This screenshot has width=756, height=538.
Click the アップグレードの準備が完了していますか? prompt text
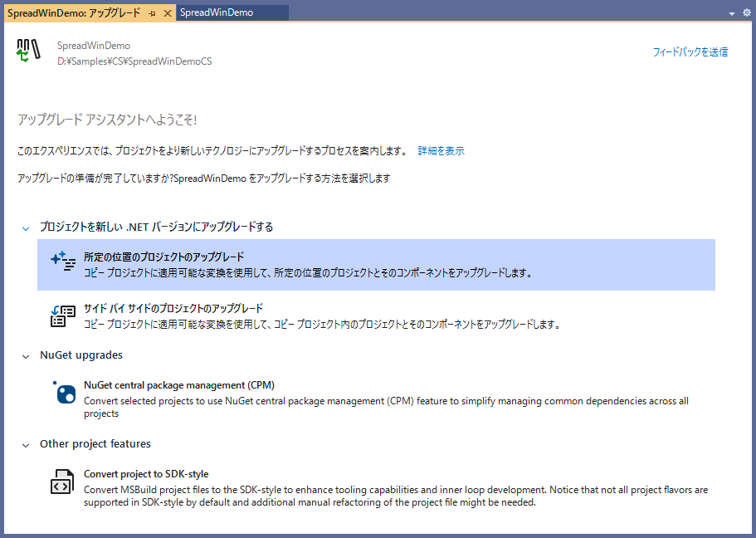203,178
